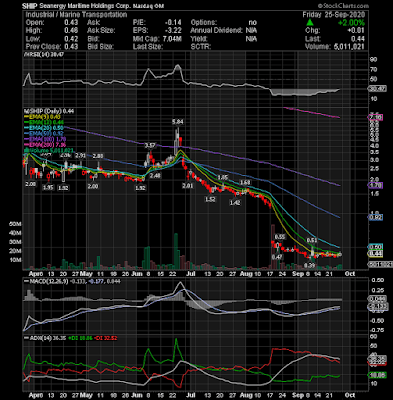Click the 3.57 high price annotation
This screenshot has height=400, width=393.
click(x=150, y=146)
